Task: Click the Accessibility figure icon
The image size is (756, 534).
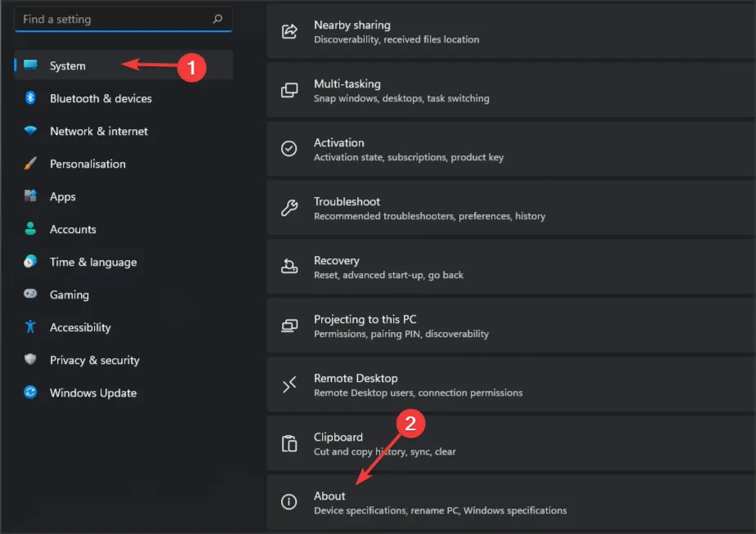Action: 30,327
